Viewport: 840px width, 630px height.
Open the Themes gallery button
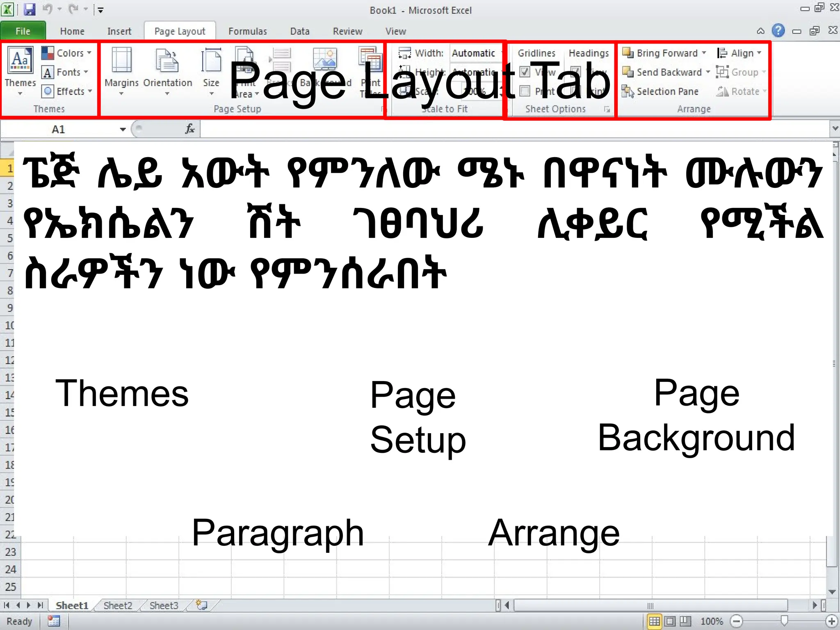[20, 71]
